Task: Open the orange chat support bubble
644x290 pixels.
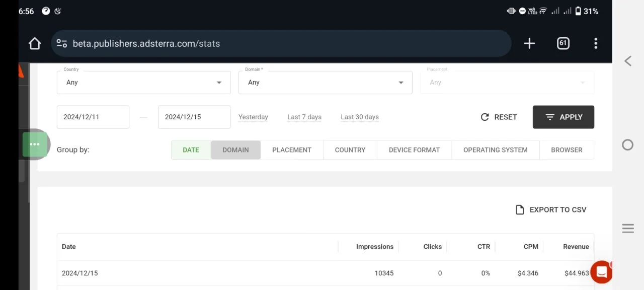Action: click(601, 272)
